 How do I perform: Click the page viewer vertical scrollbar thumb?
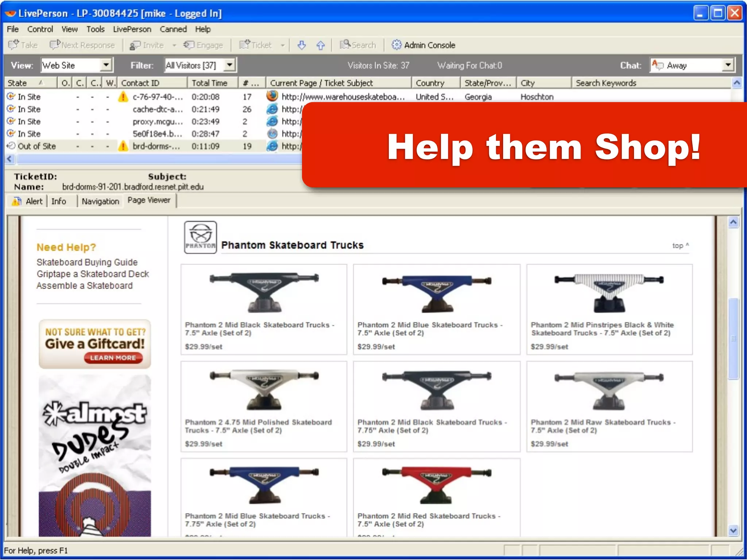click(734, 339)
